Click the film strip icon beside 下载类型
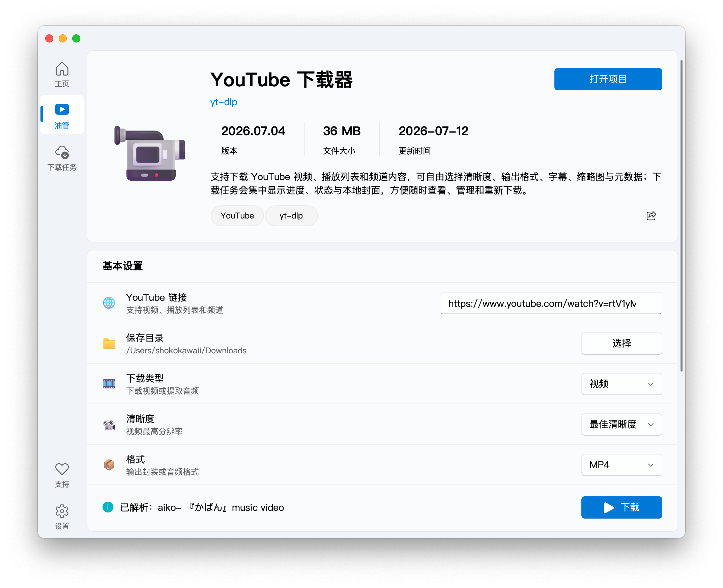This screenshot has height=588, width=723. point(109,384)
